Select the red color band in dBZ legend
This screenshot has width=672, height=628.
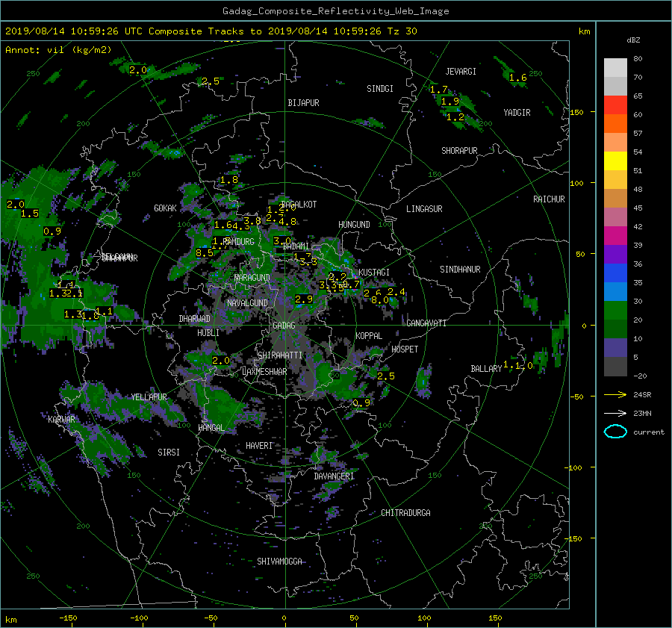tap(615, 105)
